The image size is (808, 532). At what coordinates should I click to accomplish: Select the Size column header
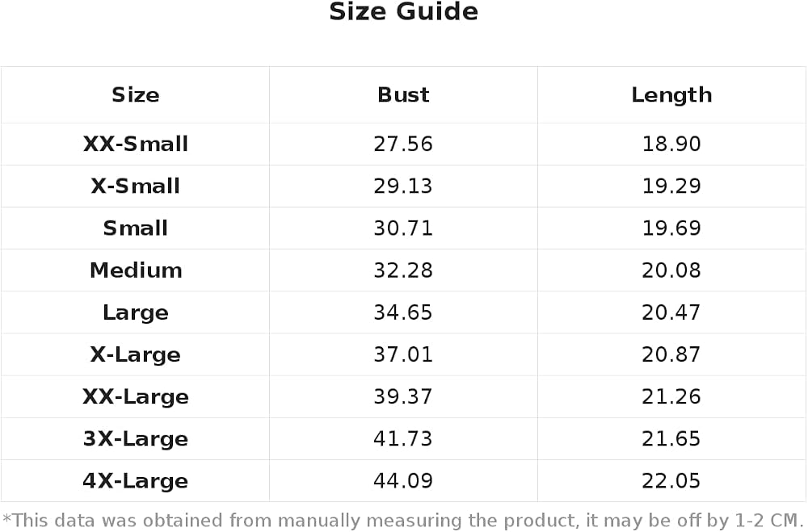tap(136, 94)
